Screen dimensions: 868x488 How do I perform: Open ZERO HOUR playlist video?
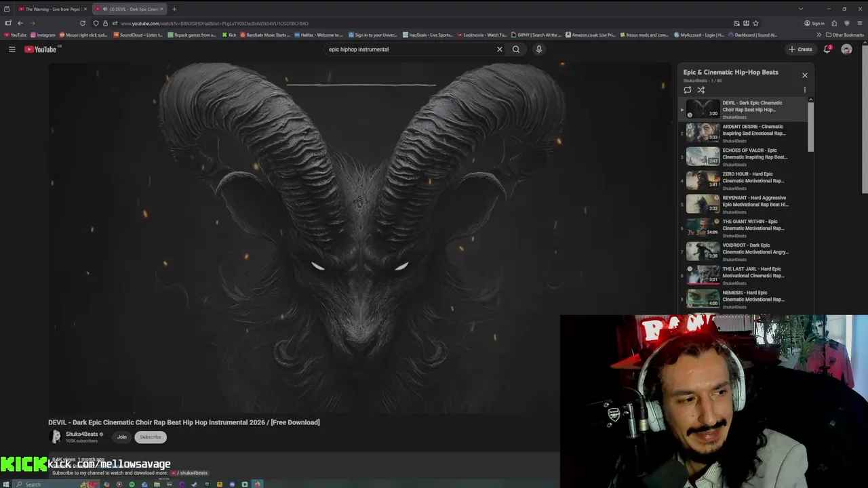point(743,180)
